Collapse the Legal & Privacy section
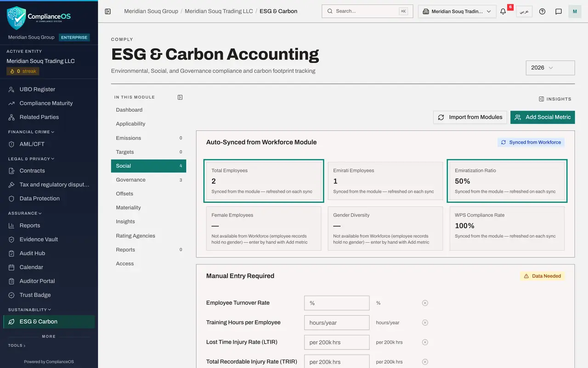The width and height of the screenshot is (588, 368). click(x=31, y=159)
